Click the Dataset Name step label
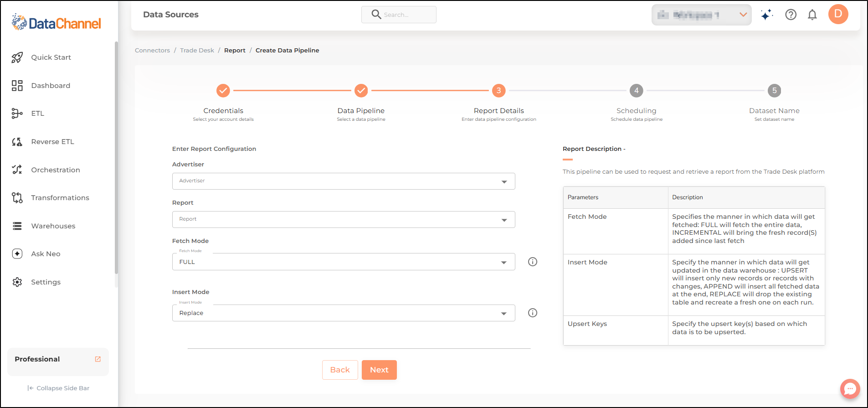 point(775,111)
